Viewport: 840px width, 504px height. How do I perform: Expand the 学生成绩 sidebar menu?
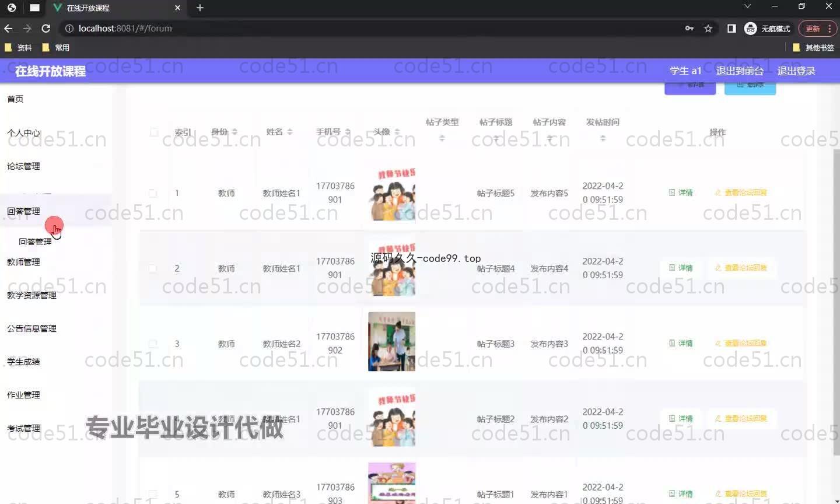pyautogui.click(x=23, y=361)
